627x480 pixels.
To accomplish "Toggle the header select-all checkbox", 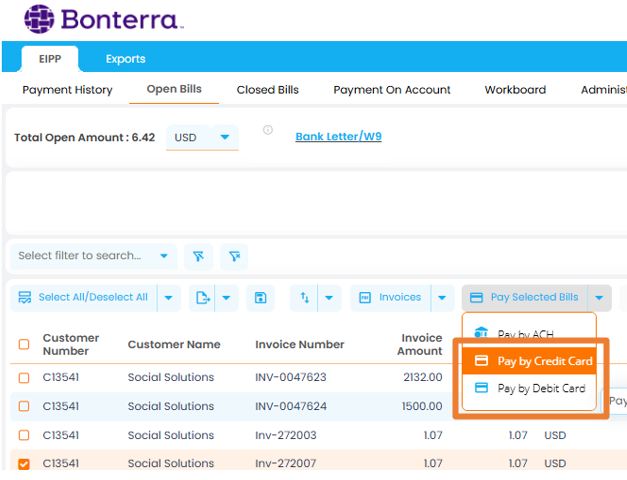I will coord(24,344).
